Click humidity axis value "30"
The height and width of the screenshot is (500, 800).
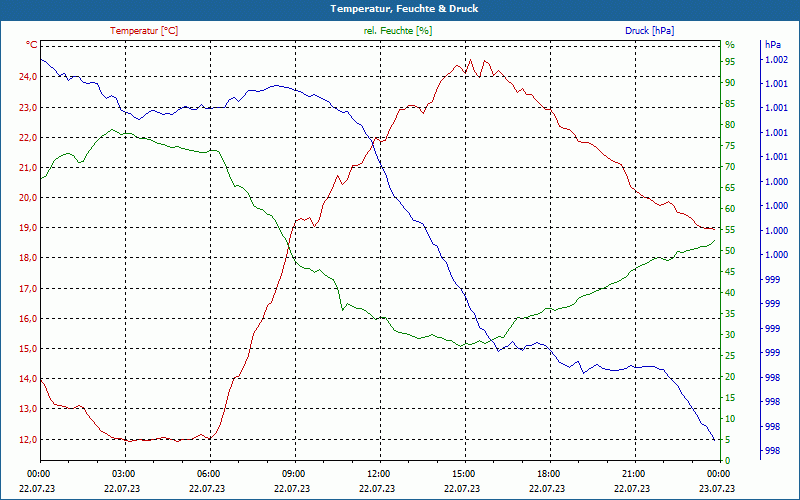pyautogui.click(x=730, y=335)
